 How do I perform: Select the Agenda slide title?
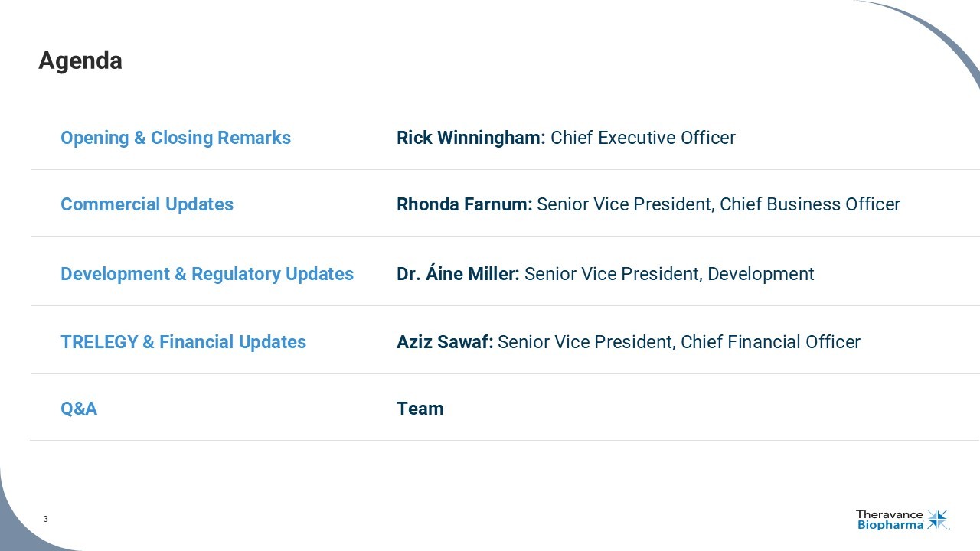coord(80,60)
